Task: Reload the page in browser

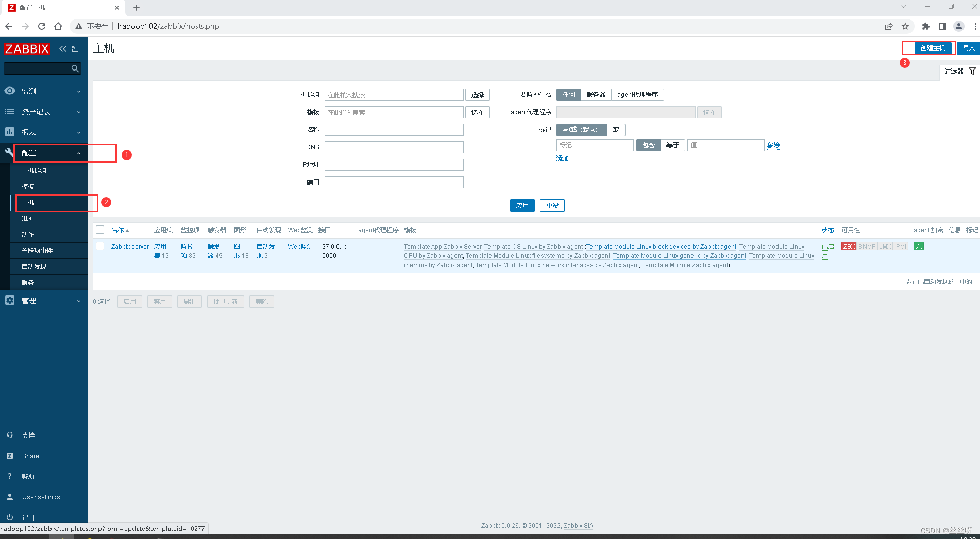Action: [42, 26]
